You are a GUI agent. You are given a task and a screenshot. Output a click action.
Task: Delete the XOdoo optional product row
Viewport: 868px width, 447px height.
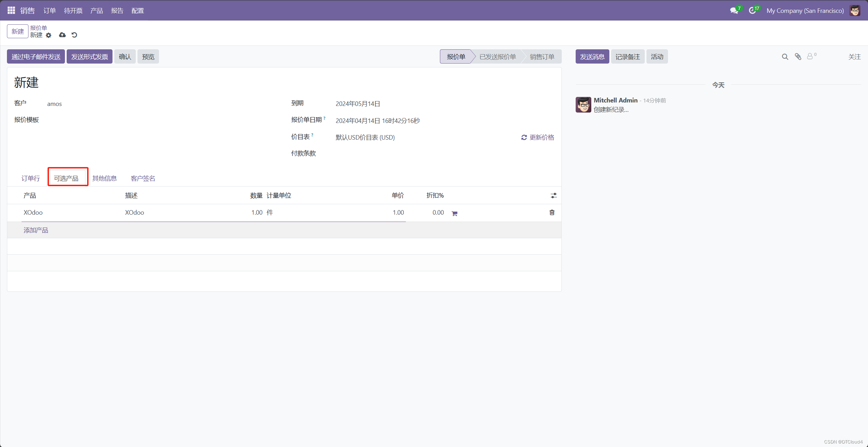(x=552, y=213)
